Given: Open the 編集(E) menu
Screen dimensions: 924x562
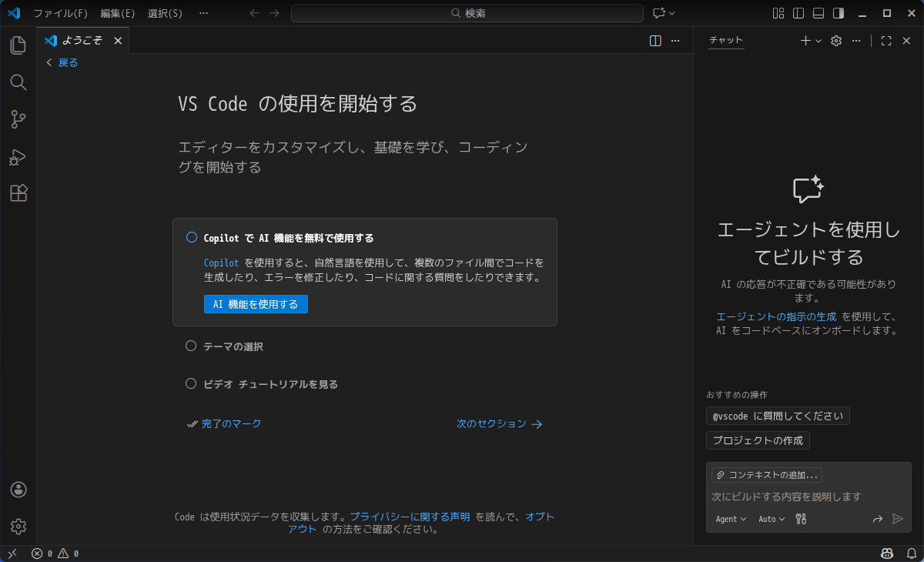Looking at the screenshot, I should coord(118,13).
